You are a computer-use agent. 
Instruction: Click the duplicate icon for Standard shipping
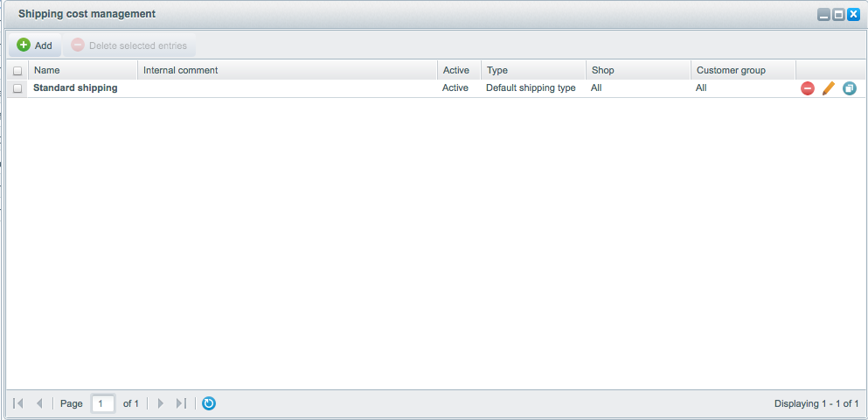tap(849, 88)
